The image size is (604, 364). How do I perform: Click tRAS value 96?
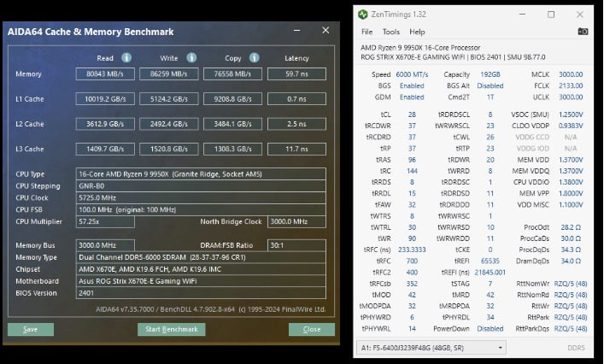point(412,160)
